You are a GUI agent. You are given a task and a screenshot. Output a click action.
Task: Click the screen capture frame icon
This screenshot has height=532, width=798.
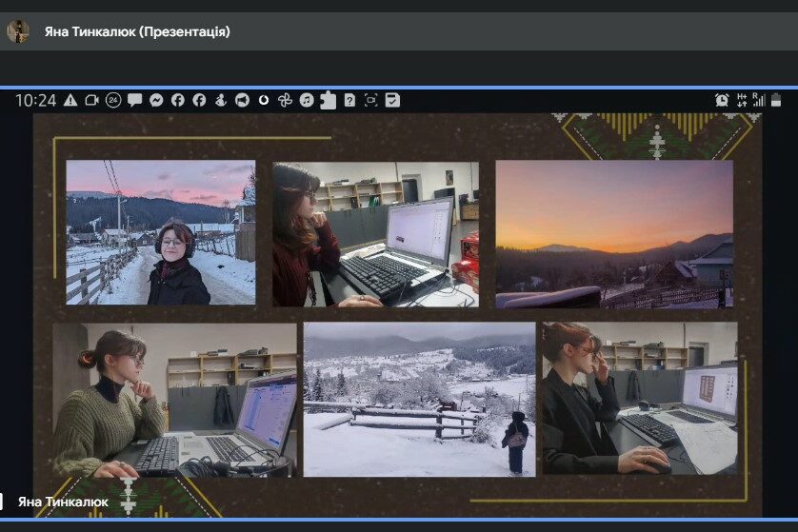pyautogui.click(x=370, y=100)
